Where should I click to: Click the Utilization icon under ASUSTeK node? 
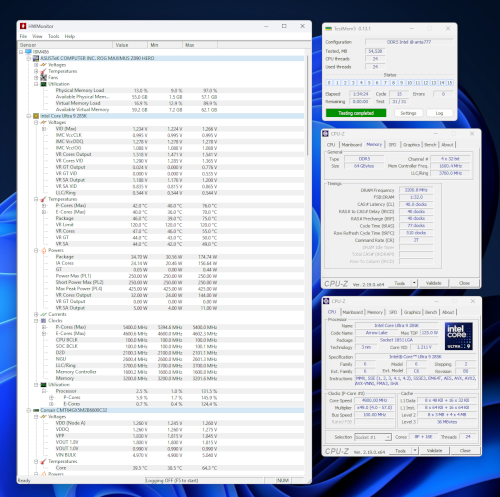(43, 84)
